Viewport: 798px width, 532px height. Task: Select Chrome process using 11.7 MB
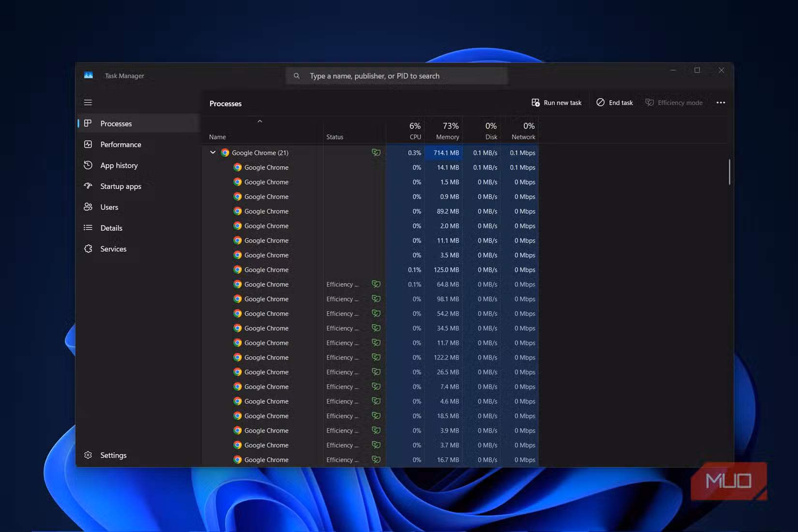[370, 342]
